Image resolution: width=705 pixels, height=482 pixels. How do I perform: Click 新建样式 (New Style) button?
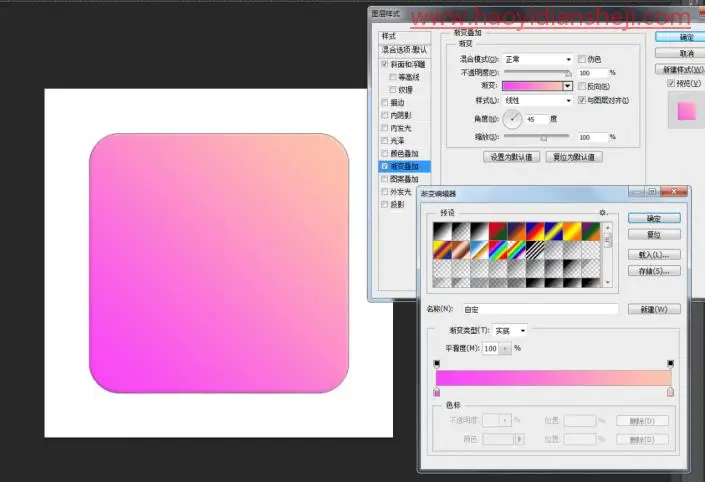680,69
